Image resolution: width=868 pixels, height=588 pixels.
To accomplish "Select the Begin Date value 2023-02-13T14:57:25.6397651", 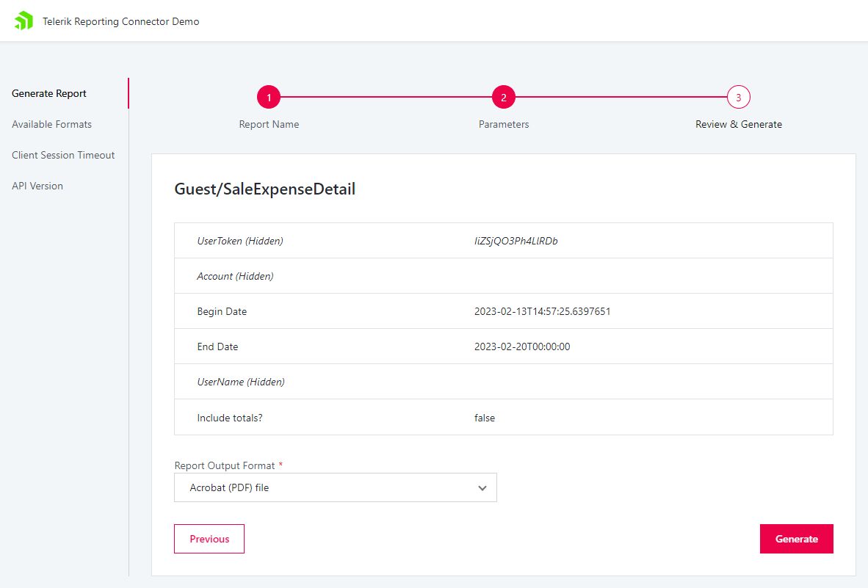I will (x=543, y=311).
